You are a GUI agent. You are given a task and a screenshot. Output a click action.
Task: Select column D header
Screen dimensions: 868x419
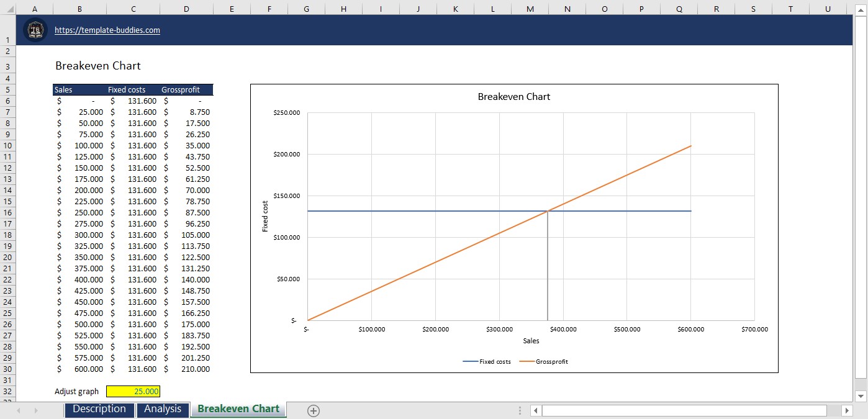[186, 9]
